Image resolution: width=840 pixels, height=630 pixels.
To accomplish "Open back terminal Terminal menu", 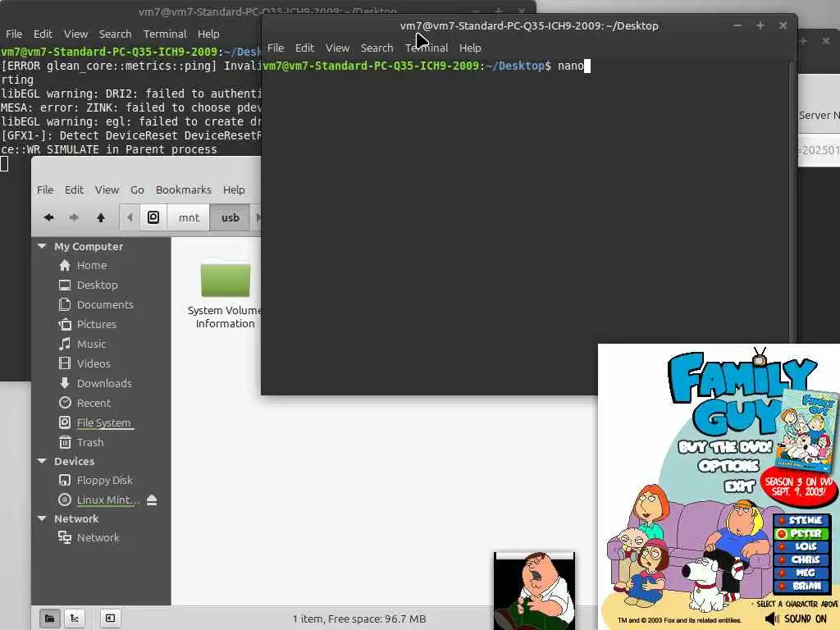I will (x=164, y=34).
